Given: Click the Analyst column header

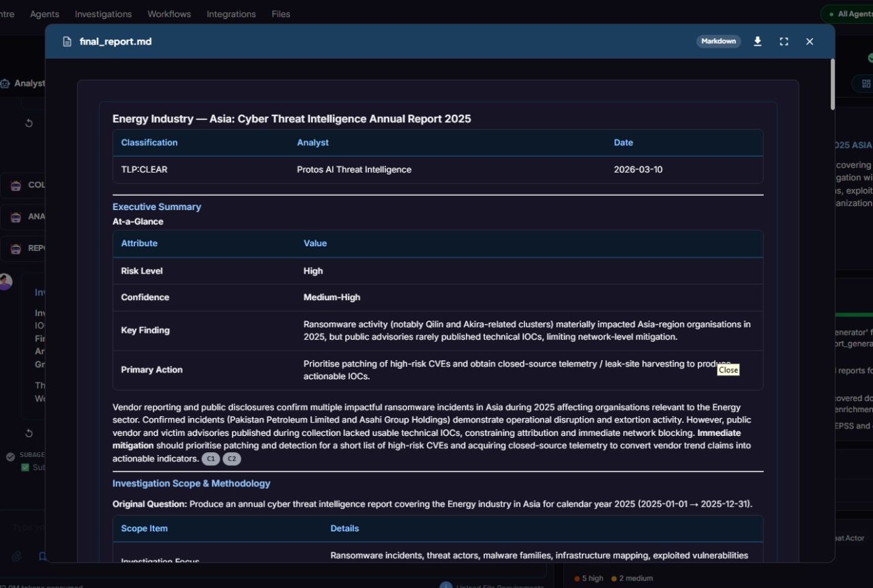Looking at the screenshot, I should point(312,143).
